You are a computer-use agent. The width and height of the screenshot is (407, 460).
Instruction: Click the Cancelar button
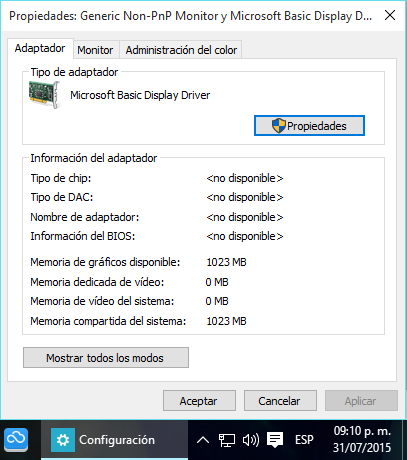pyautogui.click(x=280, y=401)
